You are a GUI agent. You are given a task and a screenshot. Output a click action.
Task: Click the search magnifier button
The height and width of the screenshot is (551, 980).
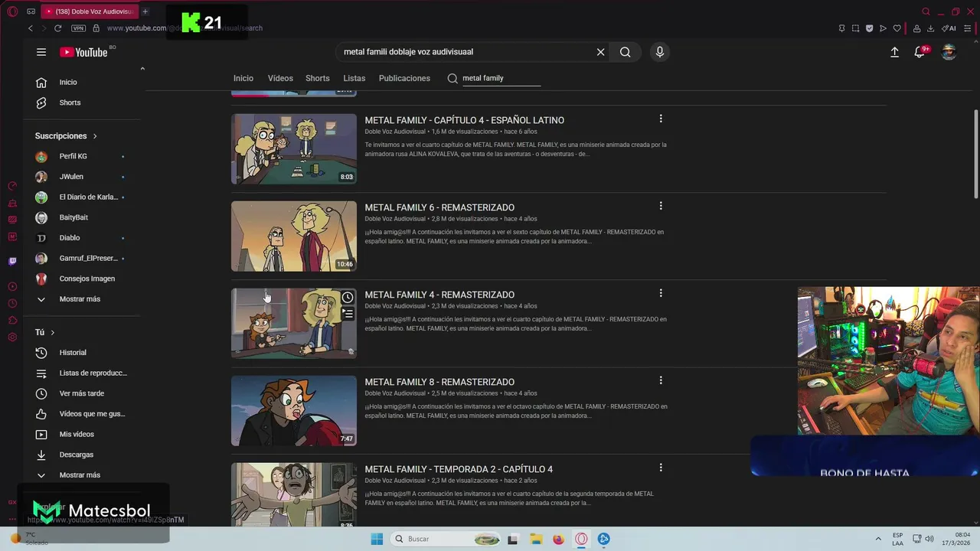click(x=626, y=52)
